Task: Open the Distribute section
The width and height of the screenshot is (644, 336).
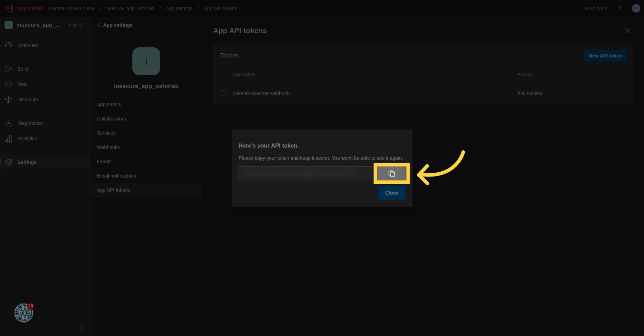Action: tap(28, 100)
